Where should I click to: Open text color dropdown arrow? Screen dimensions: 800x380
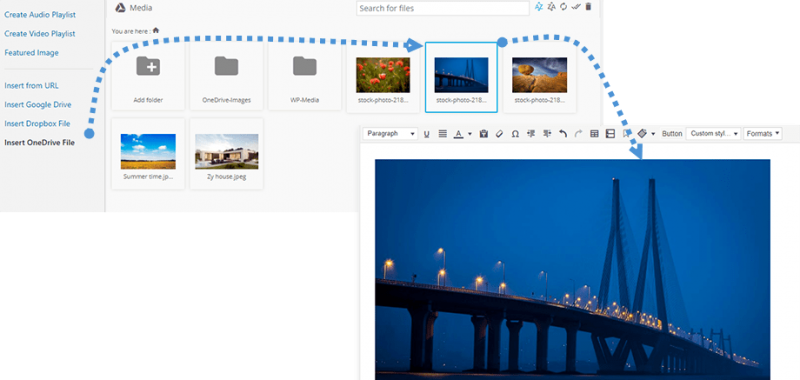(x=469, y=134)
